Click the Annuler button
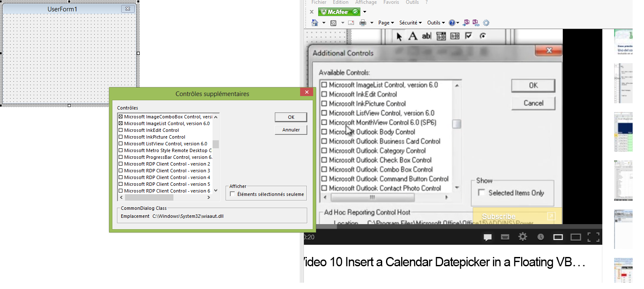644x289 pixels. [x=291, y=130]
